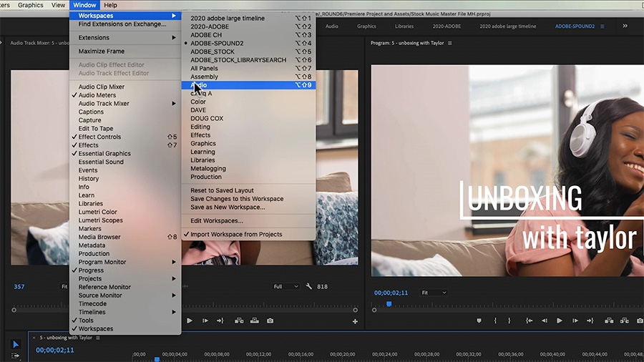Viewport: 644px width, 362px height.
Task: Open the Source monitor Full resolution dropdown
Action: [286, 287]
